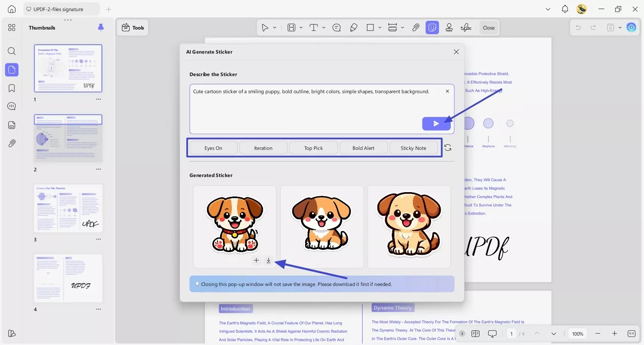644x345 pixels.
Task: Open more options for thumbnail 4
Action: pyautogui.click(x=99, y=309)
